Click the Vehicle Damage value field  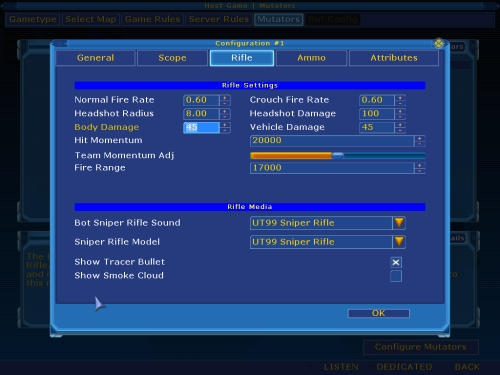click(377, 127)
